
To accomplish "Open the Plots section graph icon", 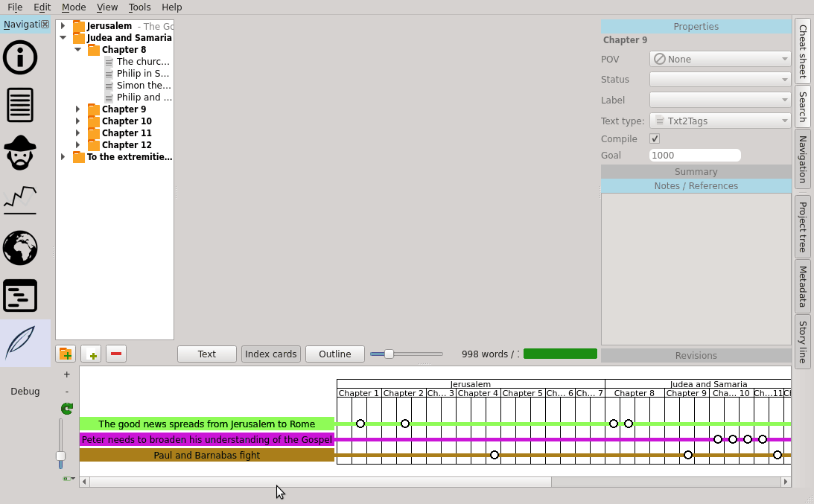I will coord(20,200).
